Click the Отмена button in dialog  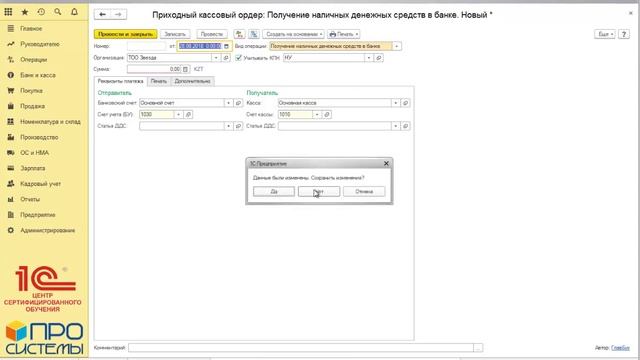[364, 191]
